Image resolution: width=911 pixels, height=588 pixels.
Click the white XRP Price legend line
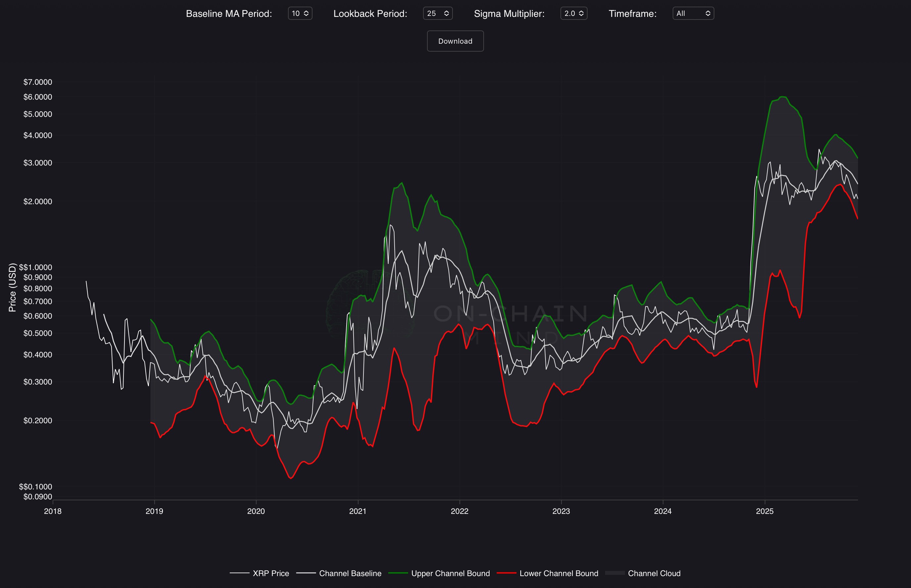239,573
